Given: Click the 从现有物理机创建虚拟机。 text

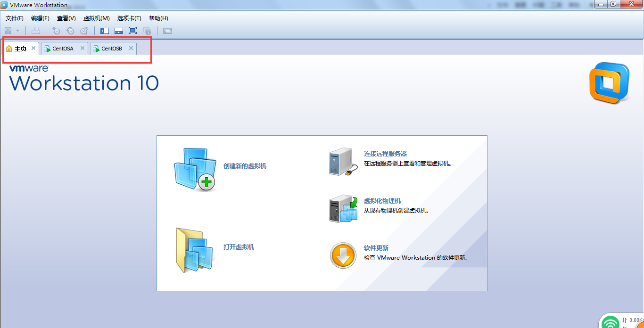Looking at the screenshot, I should coord(396,211).
